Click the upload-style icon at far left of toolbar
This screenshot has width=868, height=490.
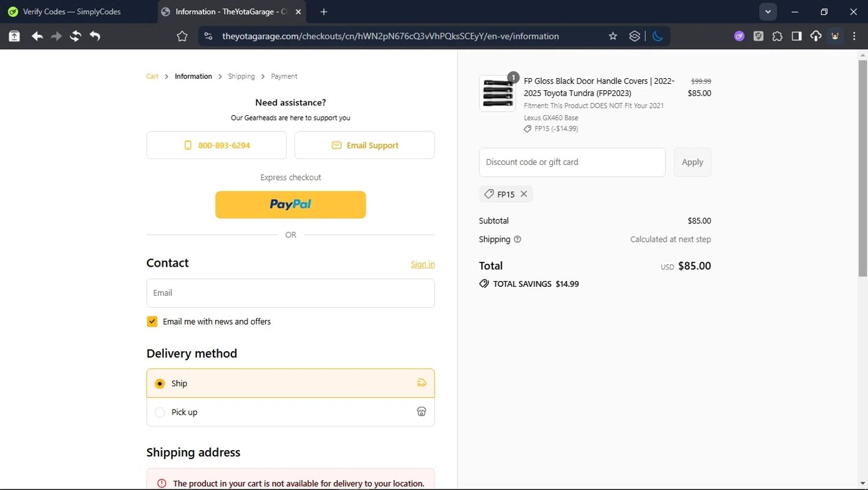pyautogui.click(x=14, y=36)
